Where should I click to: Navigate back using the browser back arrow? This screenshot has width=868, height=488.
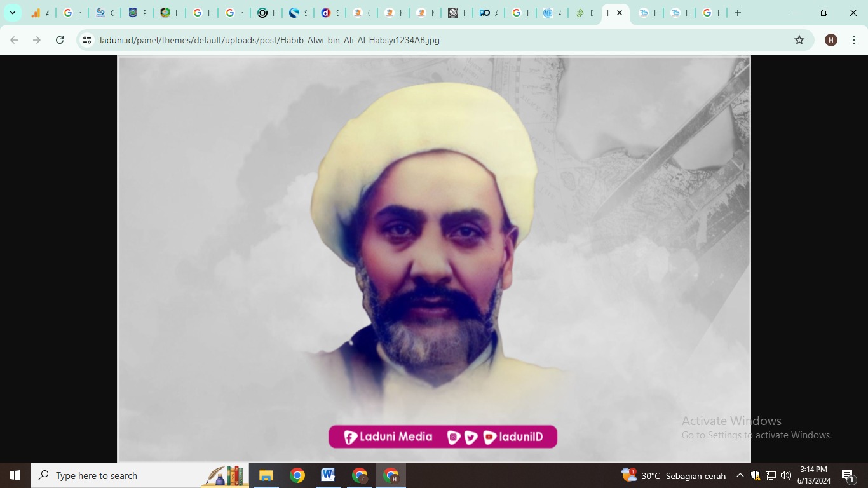[x=13, y=39]
